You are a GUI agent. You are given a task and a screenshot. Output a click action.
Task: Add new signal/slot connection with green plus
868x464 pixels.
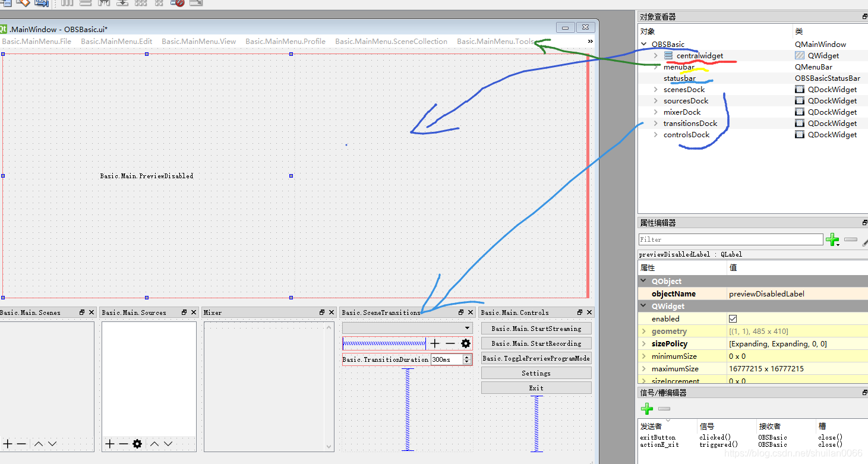click(647, 409)
